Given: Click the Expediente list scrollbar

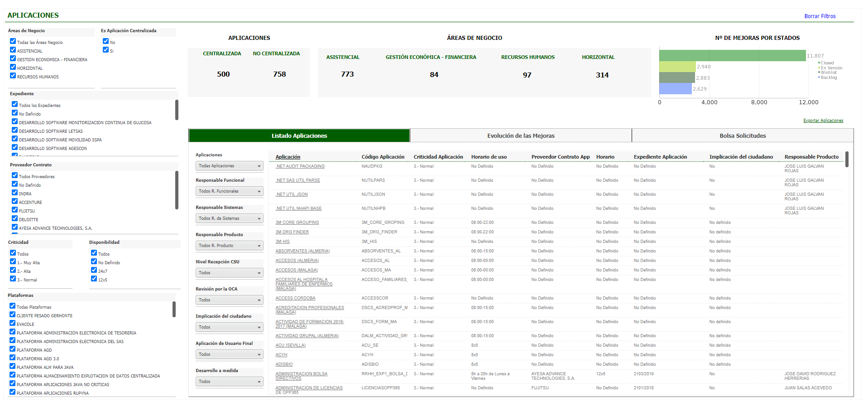Looking at the screenshot, I should point(177,110).
